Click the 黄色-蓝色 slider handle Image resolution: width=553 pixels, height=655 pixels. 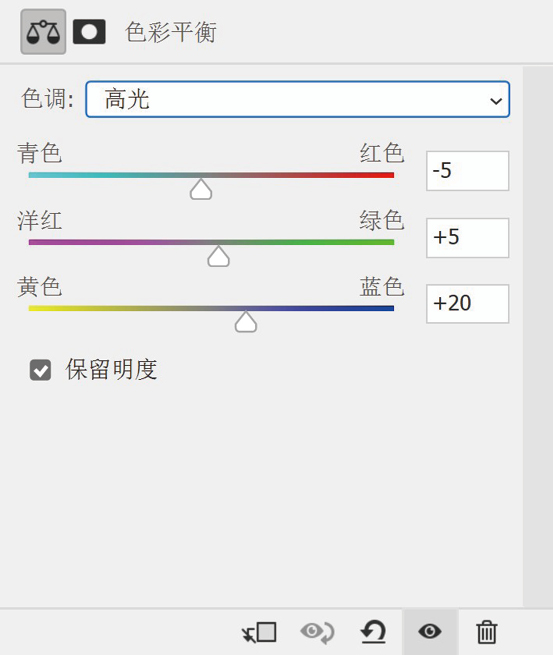coord(246,322)
